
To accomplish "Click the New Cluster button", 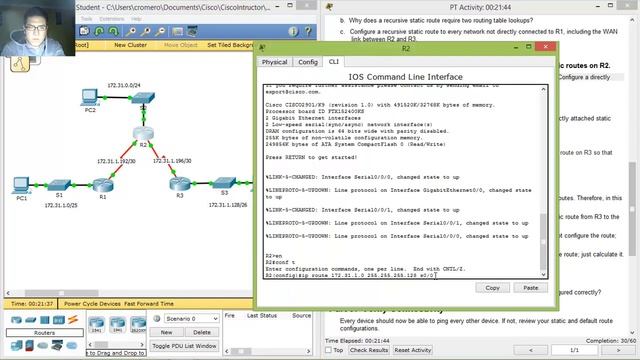I will tap(130, 45).
